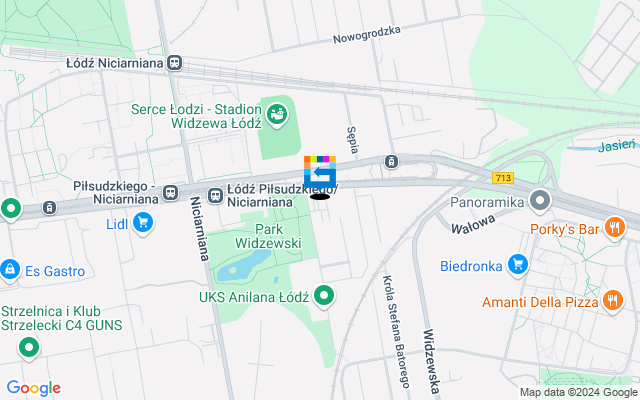Select the Serce Łodzi stadium marker

[277, 115]
